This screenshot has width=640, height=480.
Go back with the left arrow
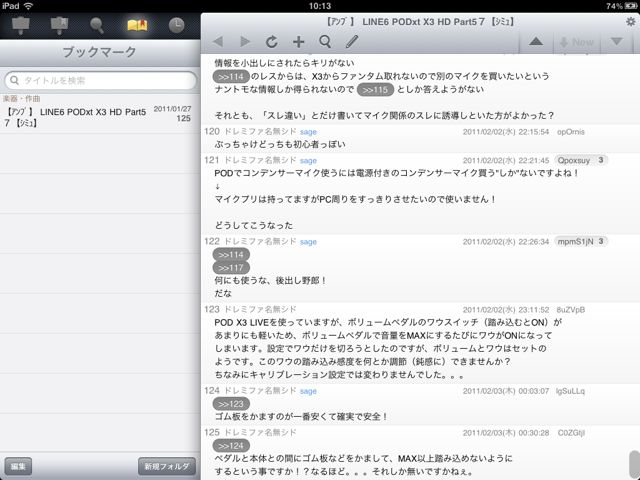click(x=218, y=41)
